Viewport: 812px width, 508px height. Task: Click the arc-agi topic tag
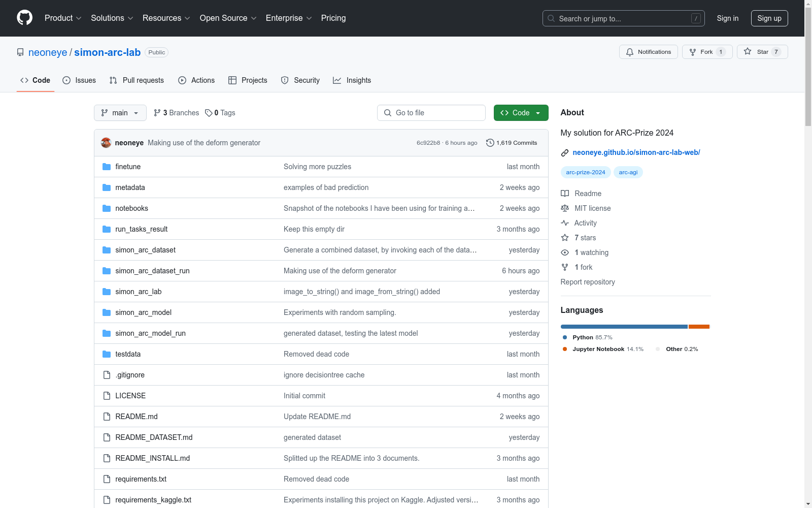(x=628, y=172)
